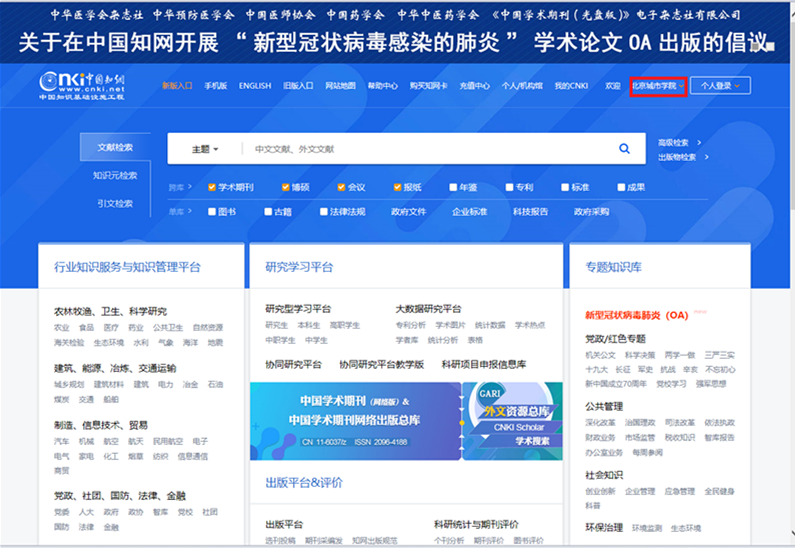795x548 pixels.
Task: Open 协同研究平台 link
Action: point(294,364)
